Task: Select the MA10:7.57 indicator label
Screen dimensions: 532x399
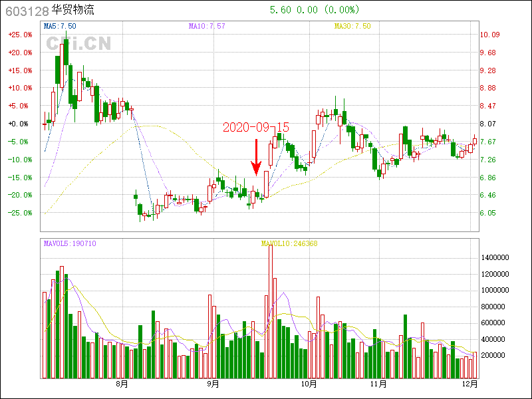Action: click(207, 26)
